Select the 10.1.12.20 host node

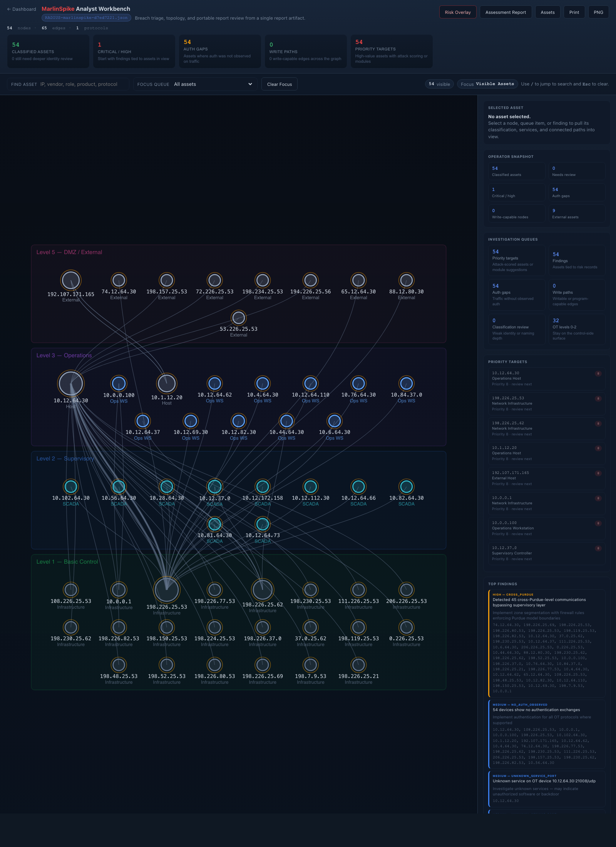(167, 383)
